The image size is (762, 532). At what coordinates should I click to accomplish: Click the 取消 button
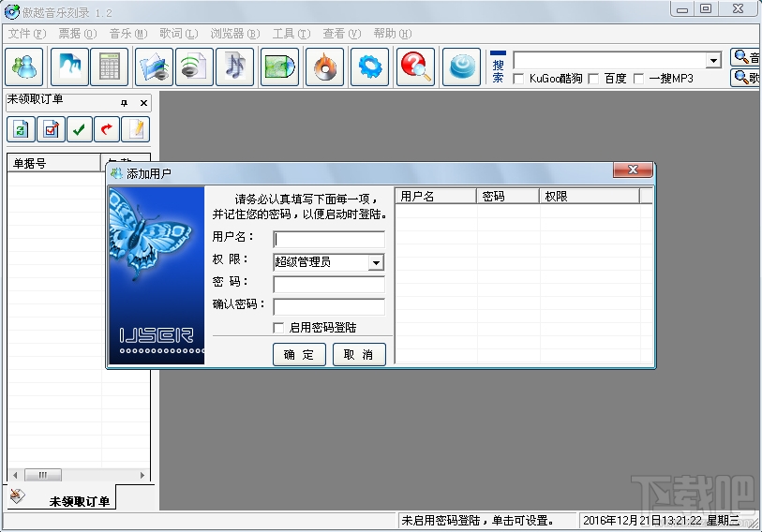pos(359,355)
